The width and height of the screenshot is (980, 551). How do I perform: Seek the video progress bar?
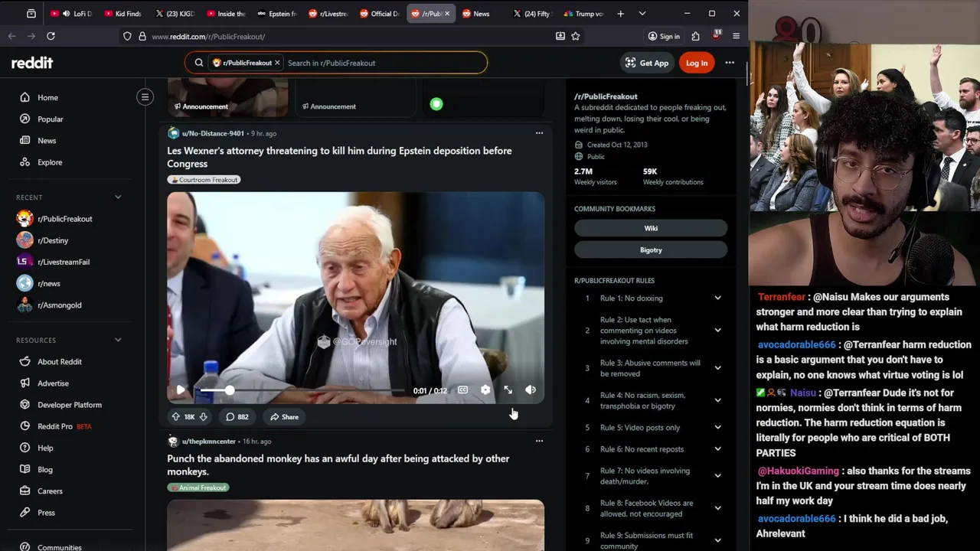tap(302, 390)
